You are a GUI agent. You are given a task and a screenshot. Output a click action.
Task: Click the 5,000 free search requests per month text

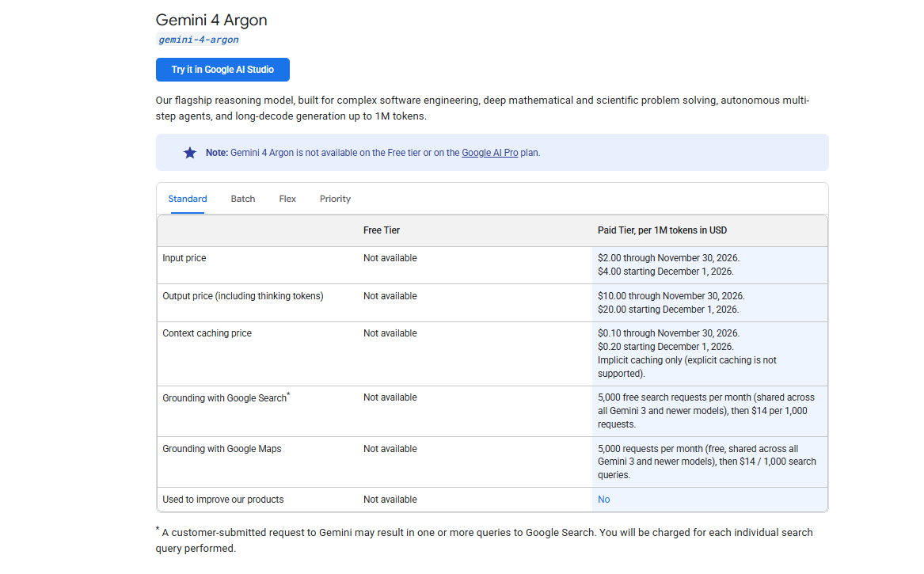click(x=706, y=411)
